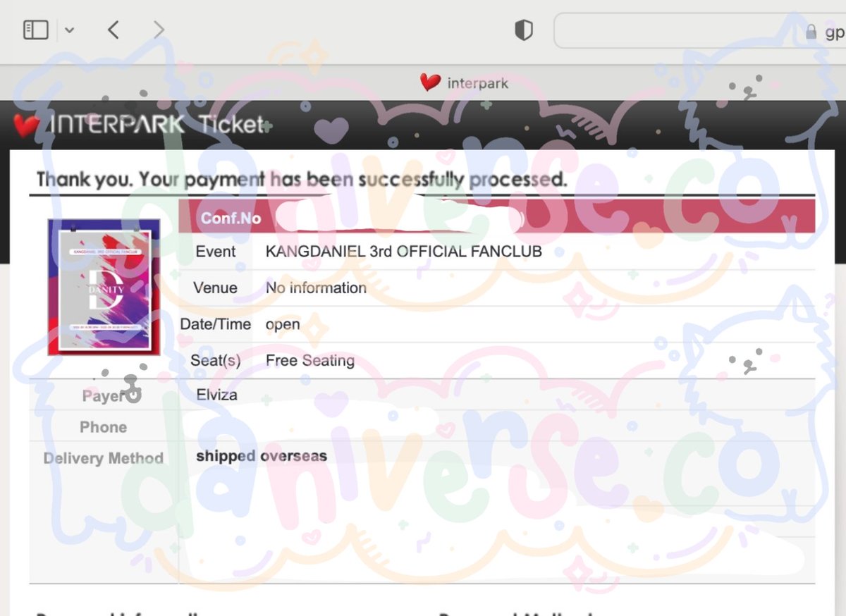The width and height of the screenshot is (846, 616).
Task: Select the 'Free Seating' seat value
Action: (x=310, y=361)
